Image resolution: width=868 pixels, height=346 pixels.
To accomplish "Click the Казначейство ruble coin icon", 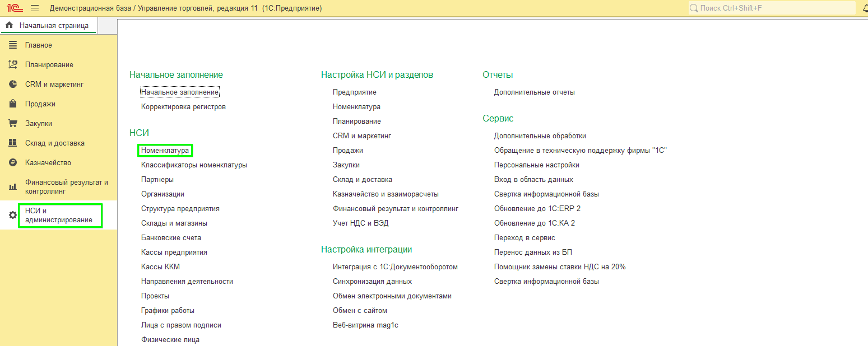I will (x=13, y=162).
